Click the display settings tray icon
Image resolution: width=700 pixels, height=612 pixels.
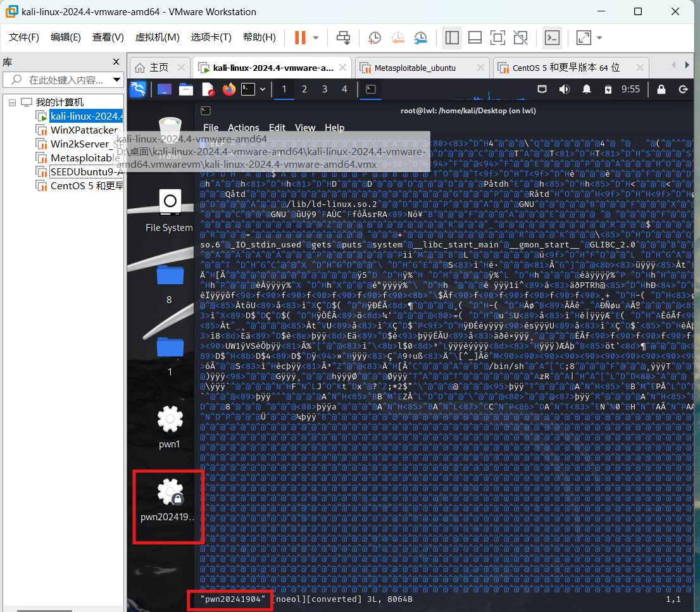coord(542,89)
